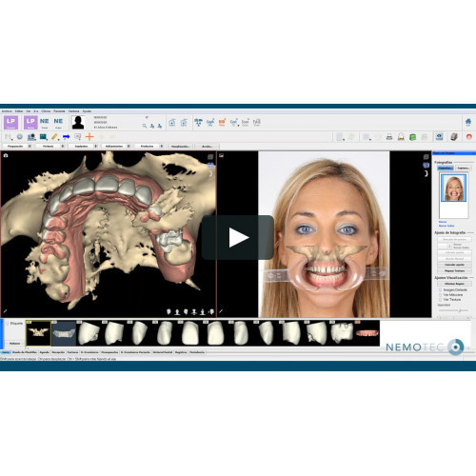The image size is (476, 476).
Task: Play the video with the center play button
Action: coord(238,237)
